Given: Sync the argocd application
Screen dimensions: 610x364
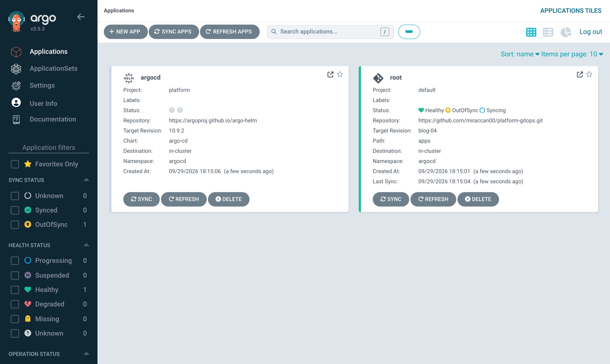Looking at the screenshot, I should [x=141, y=199].
